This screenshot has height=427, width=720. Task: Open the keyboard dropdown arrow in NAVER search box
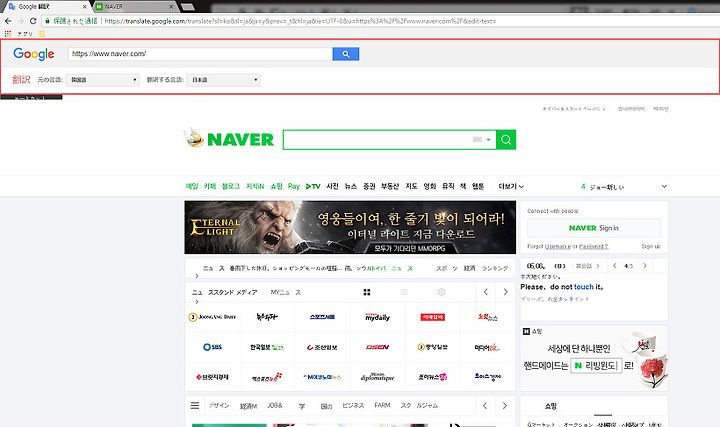tap(489, 140)
